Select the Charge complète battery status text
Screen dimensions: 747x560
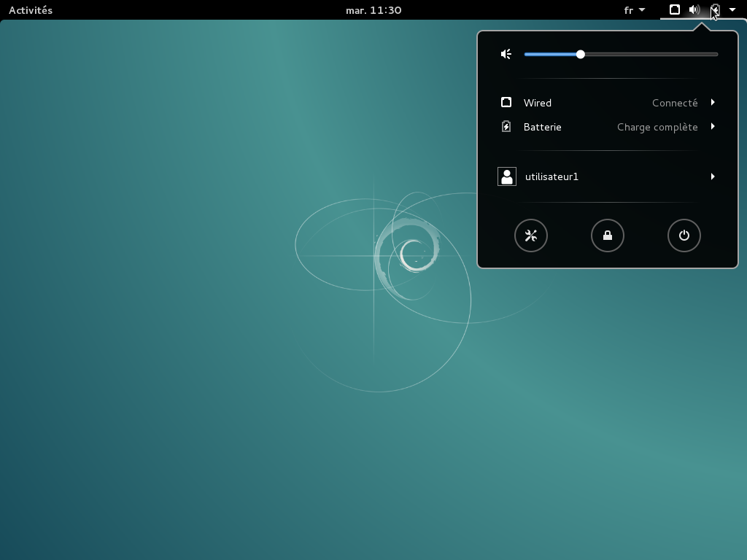[657, 127]
